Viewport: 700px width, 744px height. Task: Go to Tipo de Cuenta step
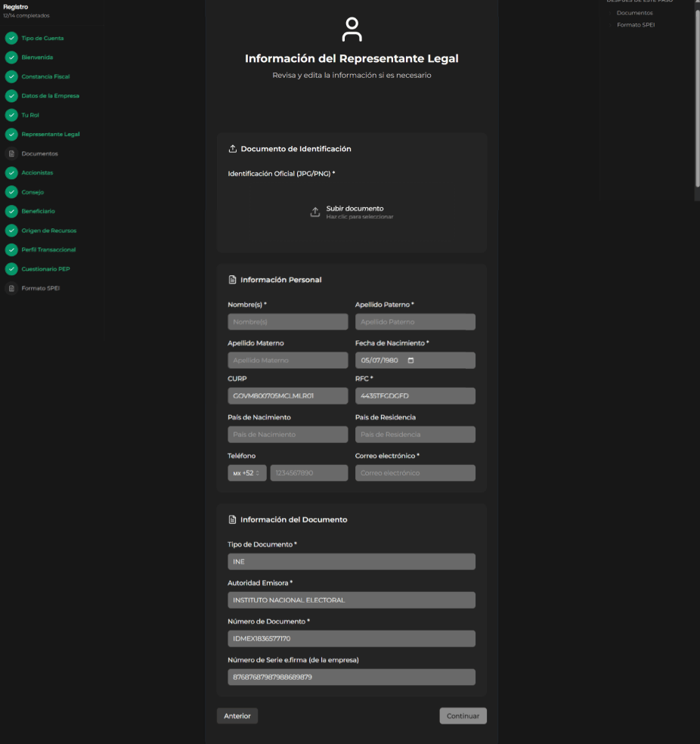[42, 38]
